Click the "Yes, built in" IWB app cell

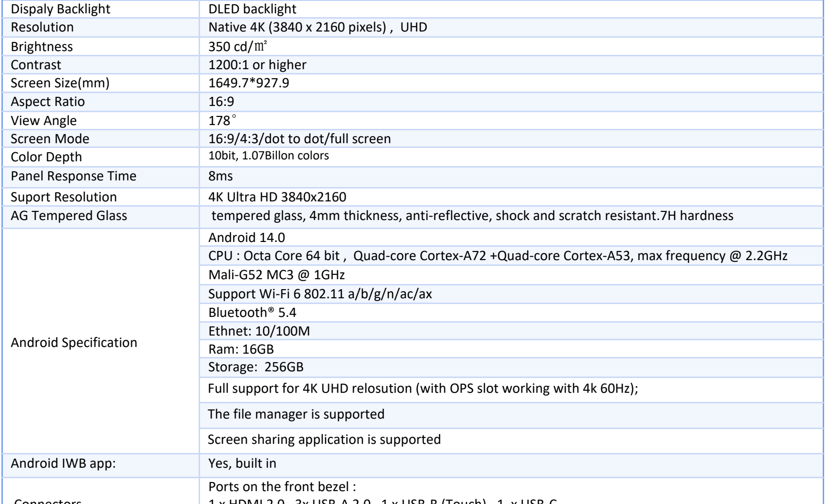tap(242, 463)
